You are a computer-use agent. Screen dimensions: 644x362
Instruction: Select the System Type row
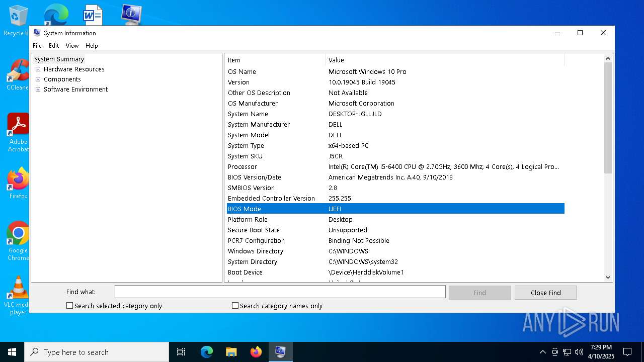[395, 145]
